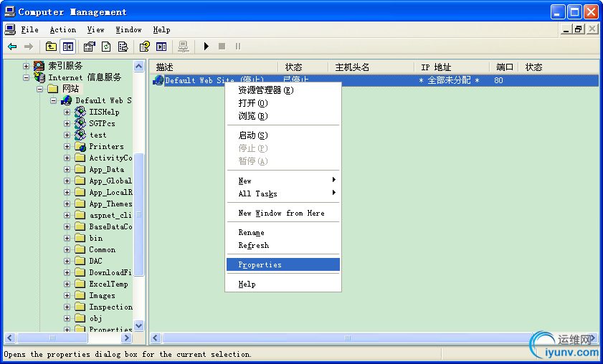Click the Stop item toolbar icon
603x364 pixels.
pyautogui.click(x=222, y=47)
